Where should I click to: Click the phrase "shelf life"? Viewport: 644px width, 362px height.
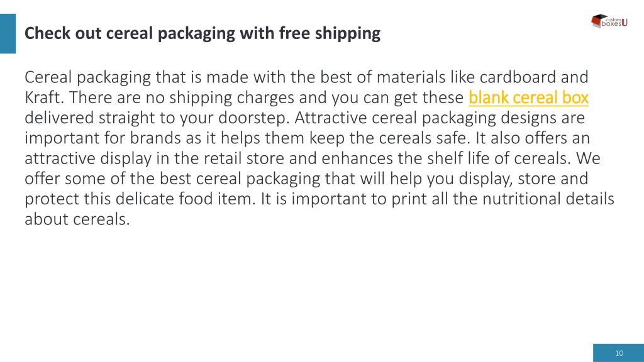tap(458, 158)
